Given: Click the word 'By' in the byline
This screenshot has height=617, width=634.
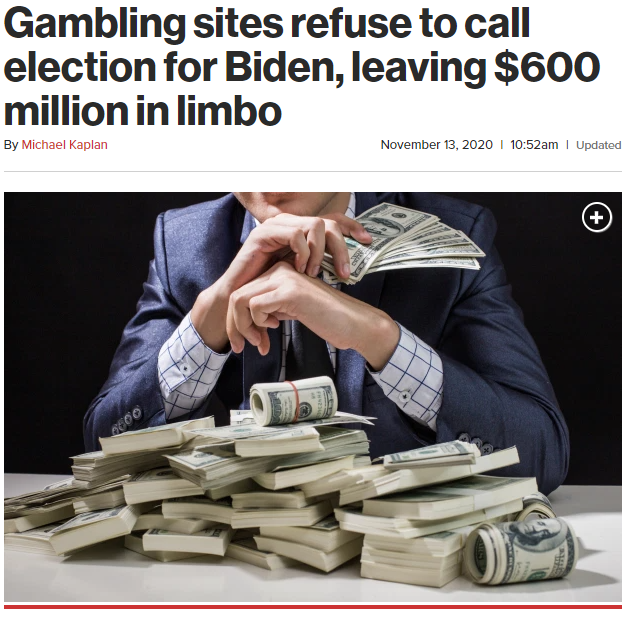Looking at the screenshot, I should pyautogui.click(x=11, y=145).
